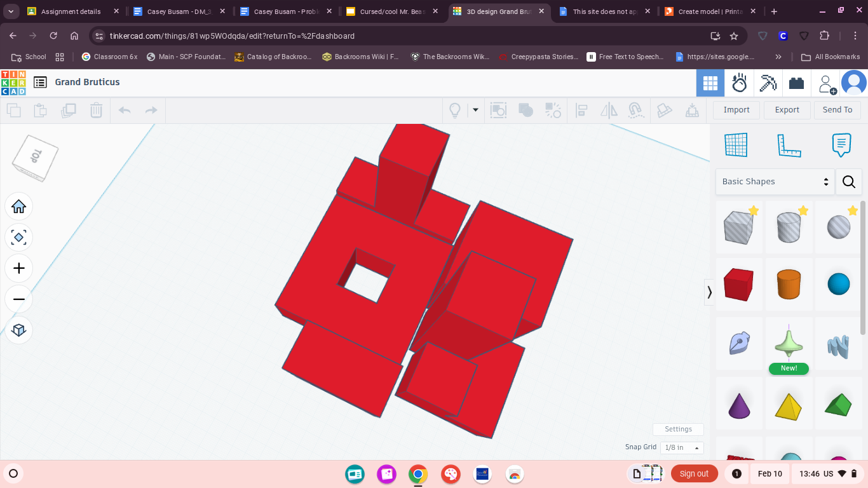Click the Paste clipboard icon
Screen dimensions: 868x488
41,110
